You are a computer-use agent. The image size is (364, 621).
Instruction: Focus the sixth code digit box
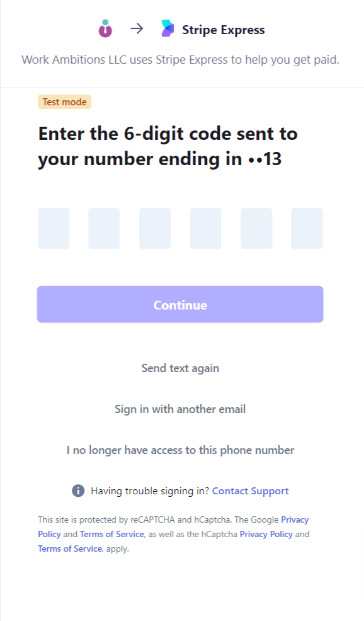point(307,228)
